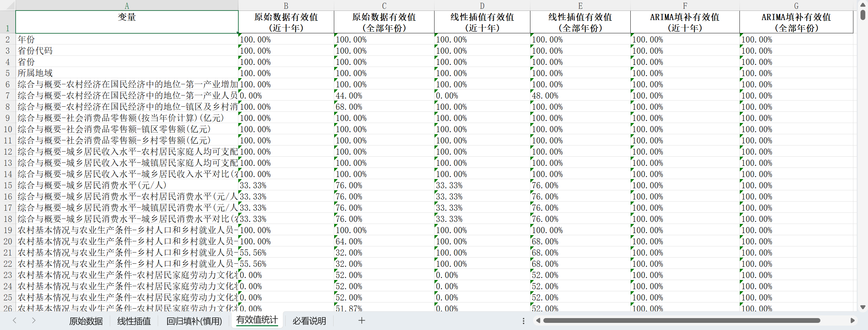This screenshot has height=330, width=868.
Task: Select the column F header
Action: [x=685, y=6]
